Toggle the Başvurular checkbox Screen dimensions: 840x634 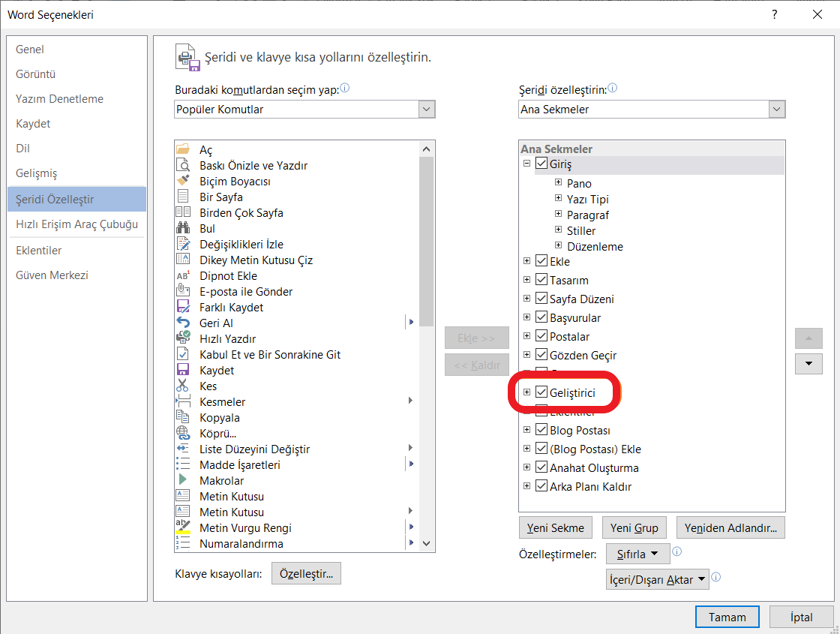tap(541, 317)
